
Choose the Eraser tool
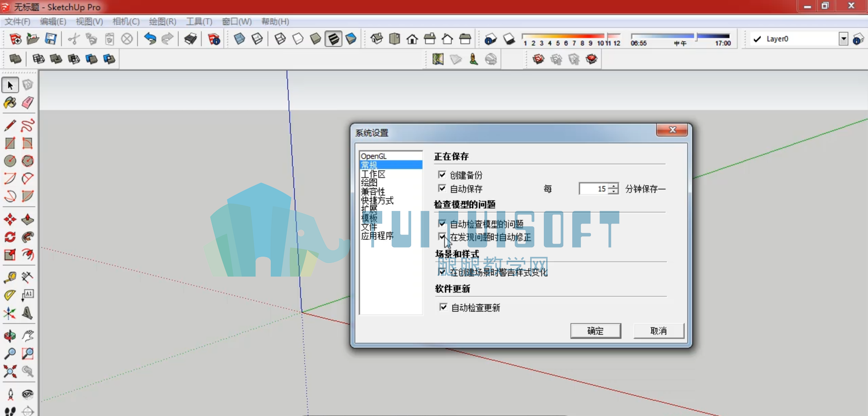pos(28,103)
